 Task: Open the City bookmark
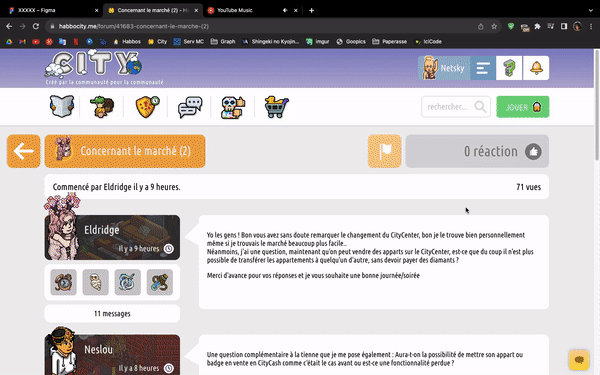(x=158, y=42)
